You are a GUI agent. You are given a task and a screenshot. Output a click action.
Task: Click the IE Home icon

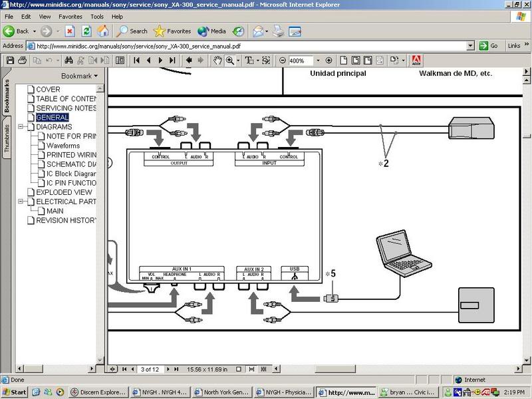(x=103, y=31)
